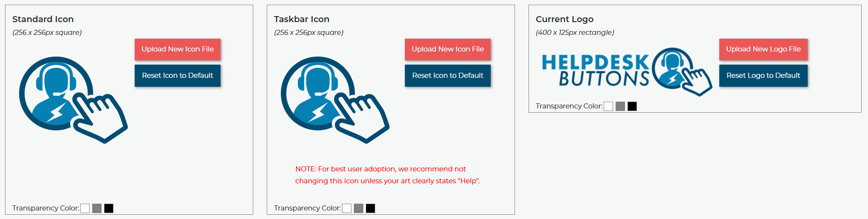Select gray transparency color for Current Logo

[620, 106]
